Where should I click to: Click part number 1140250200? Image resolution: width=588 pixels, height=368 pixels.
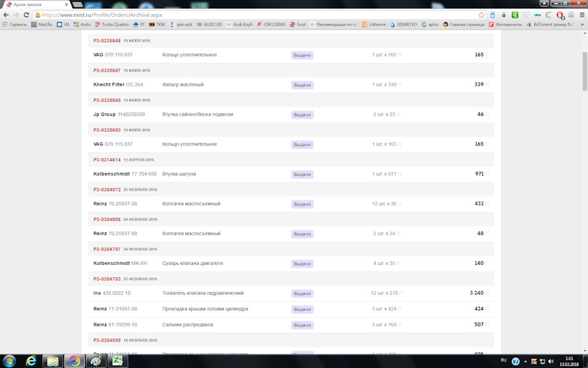pyautogui.click(x=131, y=114)
